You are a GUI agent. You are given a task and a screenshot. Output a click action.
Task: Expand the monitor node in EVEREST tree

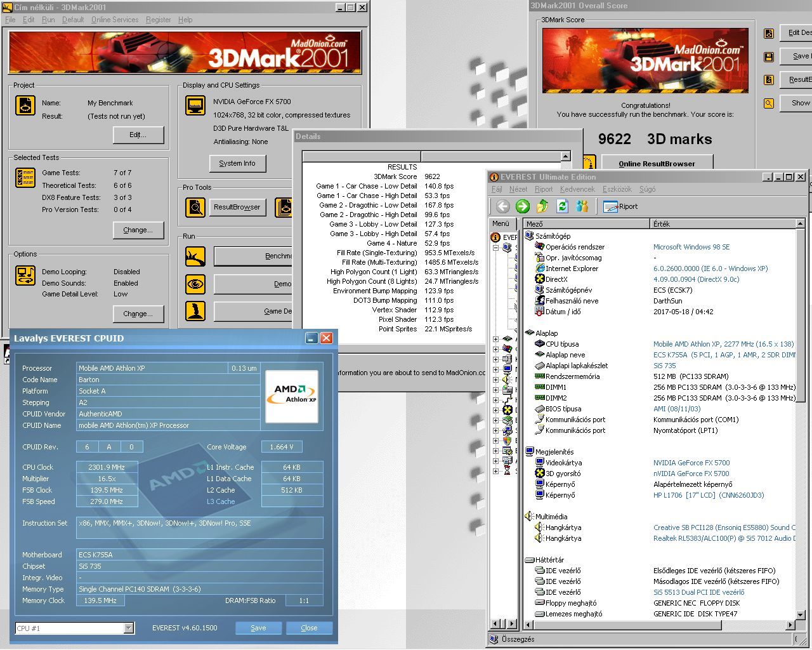pos(496,370)
